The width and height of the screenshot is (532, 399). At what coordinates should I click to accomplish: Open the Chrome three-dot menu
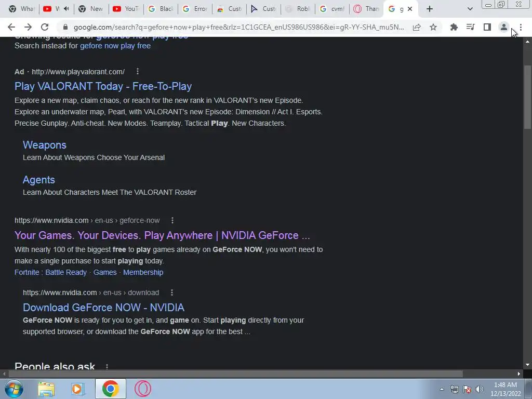(x=521, y=27)
